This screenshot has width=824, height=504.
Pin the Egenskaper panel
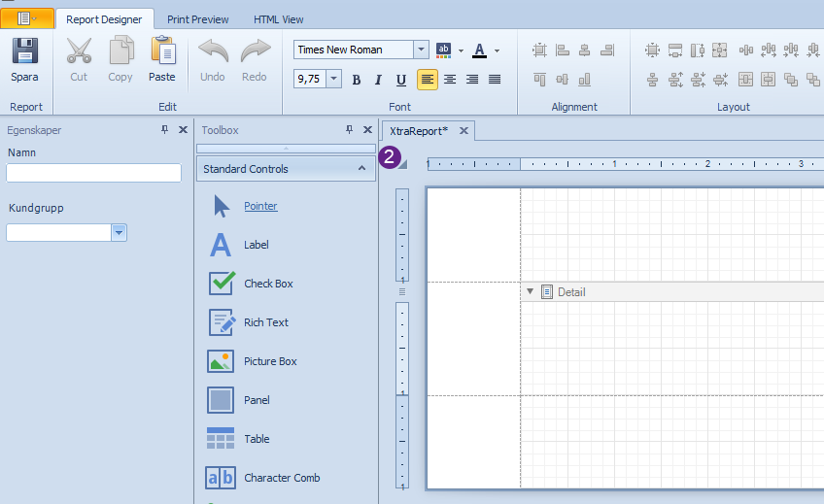point(164,129)
